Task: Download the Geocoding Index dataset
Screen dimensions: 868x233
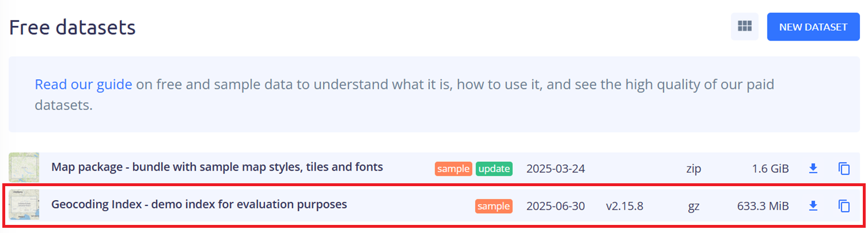Action: click(813, 205)
